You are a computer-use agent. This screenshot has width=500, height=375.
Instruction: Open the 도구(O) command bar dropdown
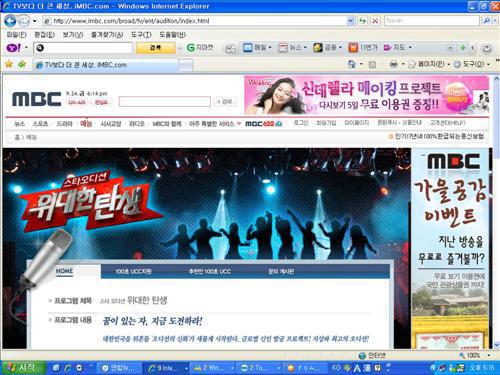coord(472,64)
